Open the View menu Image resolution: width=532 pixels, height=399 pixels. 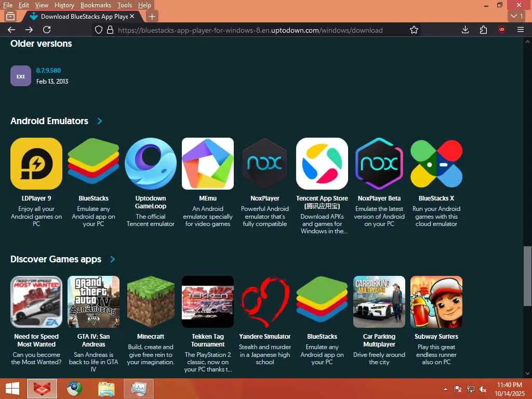42,5
